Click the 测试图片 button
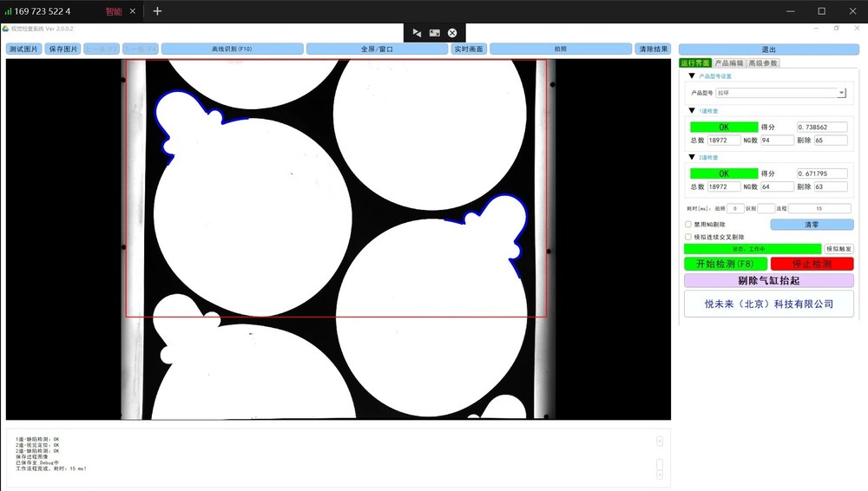Screen dimensions: 868x491 point(23,49)
